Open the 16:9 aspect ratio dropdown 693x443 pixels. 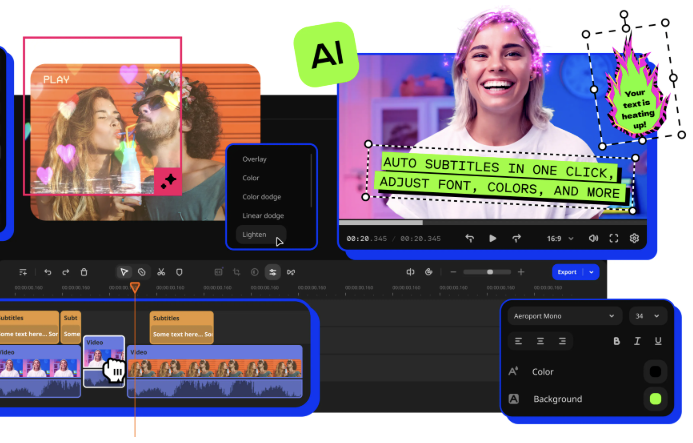tap(558, 239)
